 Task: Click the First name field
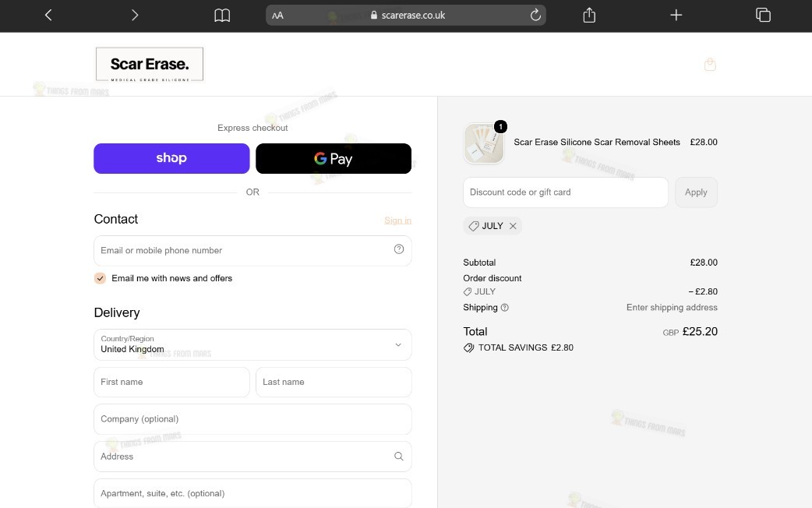[x=171, y=382]
